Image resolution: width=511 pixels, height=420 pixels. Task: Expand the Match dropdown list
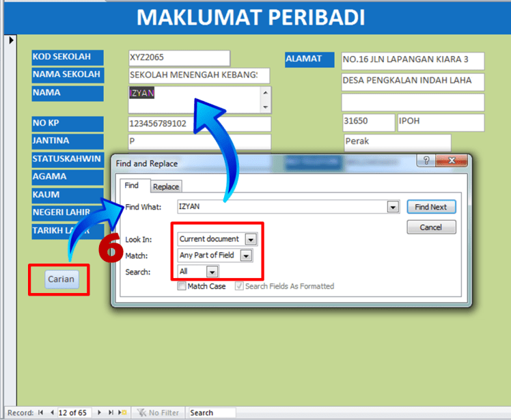click(x=246, y=255)
